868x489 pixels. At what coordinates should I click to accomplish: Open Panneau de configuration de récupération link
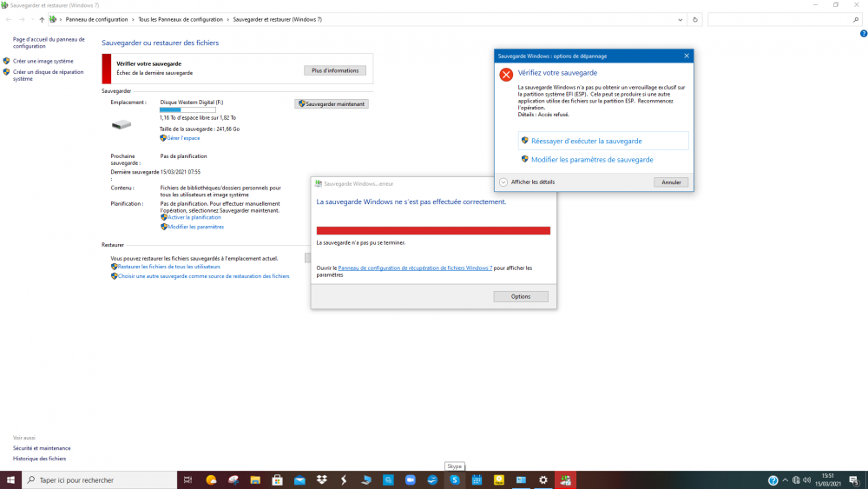pyautogui.click(x=415, y=268)
